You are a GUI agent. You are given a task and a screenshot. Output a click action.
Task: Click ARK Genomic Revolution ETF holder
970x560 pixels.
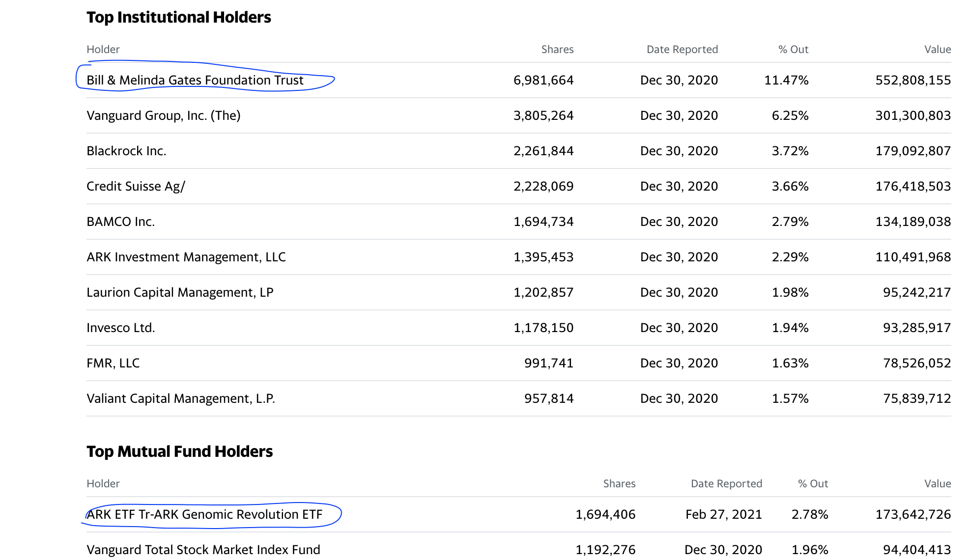[204, 514]
